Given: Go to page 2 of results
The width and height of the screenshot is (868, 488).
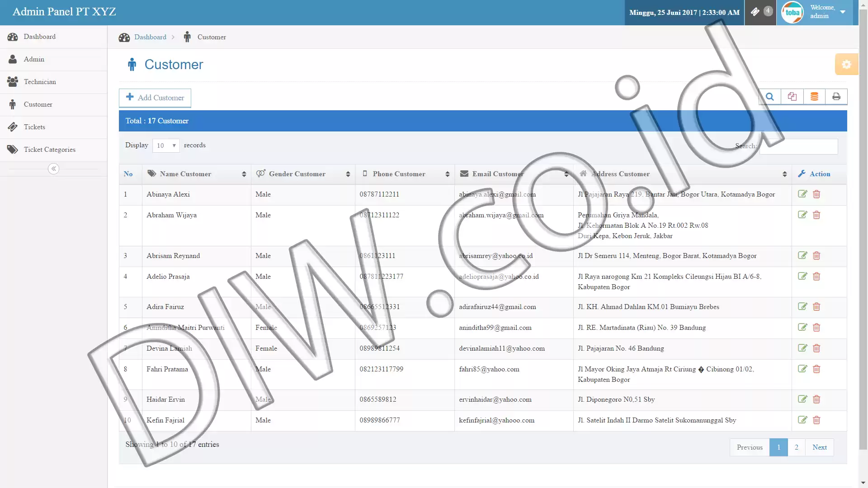Looking at the screenshot, I should [x=796, y=447].
